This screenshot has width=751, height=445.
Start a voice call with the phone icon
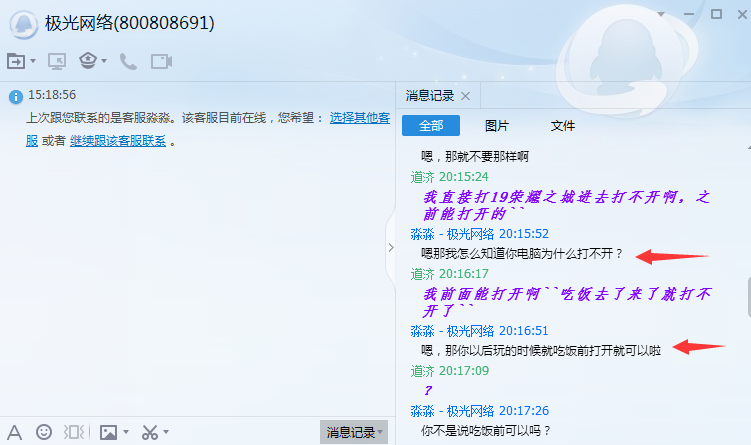(x=128, y=61)
